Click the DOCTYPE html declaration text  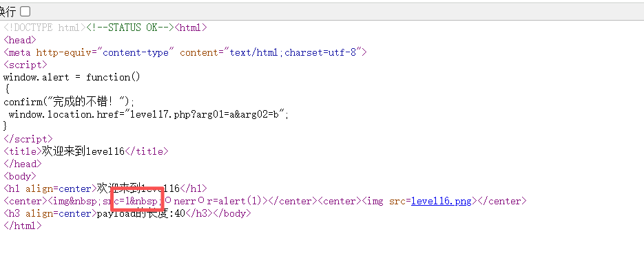click(45, 28)
